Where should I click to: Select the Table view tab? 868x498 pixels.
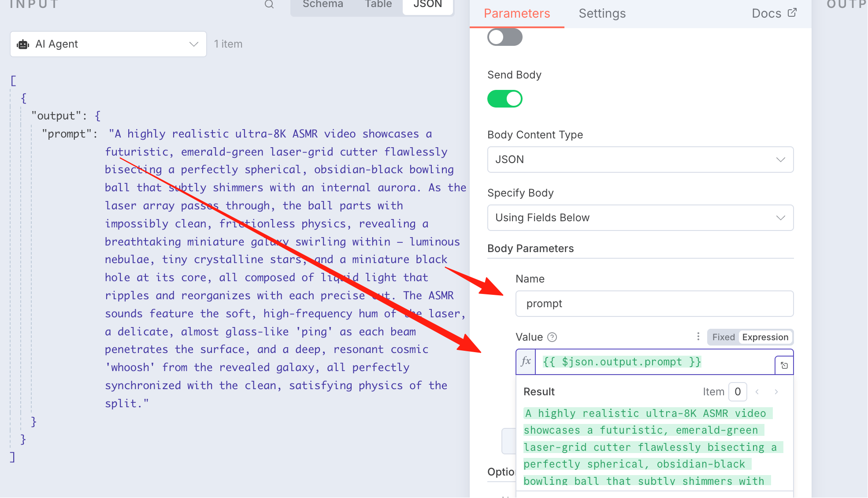point(378,4)
